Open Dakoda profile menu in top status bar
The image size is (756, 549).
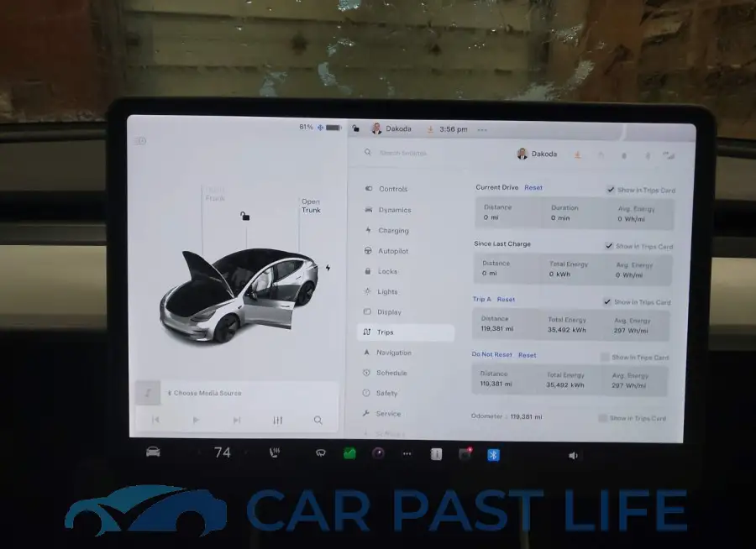[x=391, y=128]
